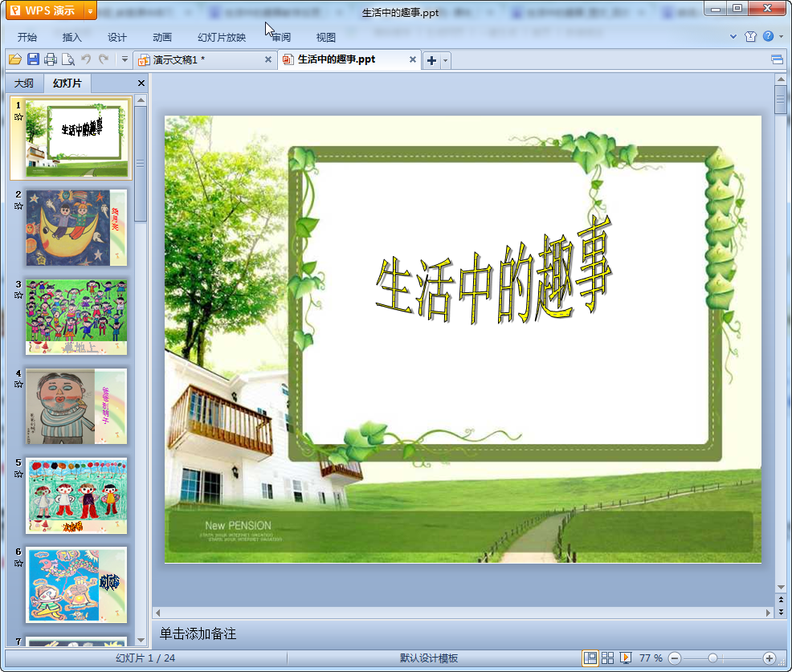Viewport: 792px width, 672px height.
Task: Click animation star icon beside slide 4
Action: (x=18, y=385)
